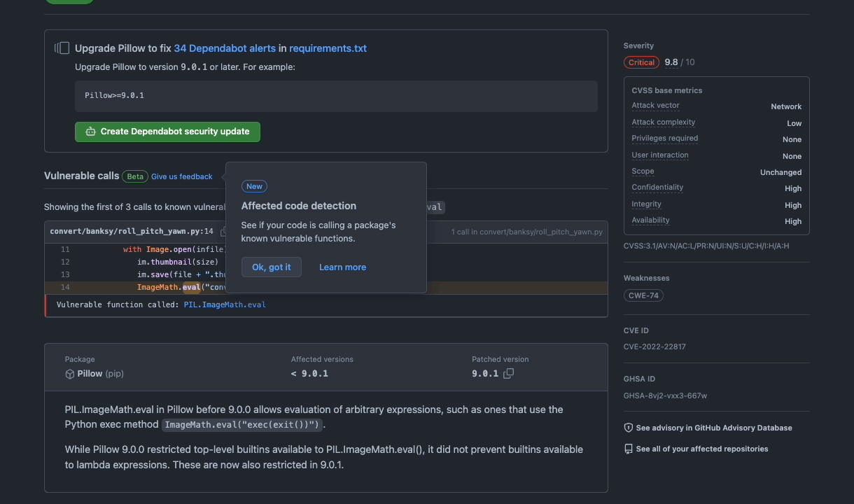Dismiss popover with Ok, got it
Viewport: 854px width, 504px height.
tap(271, 267)
